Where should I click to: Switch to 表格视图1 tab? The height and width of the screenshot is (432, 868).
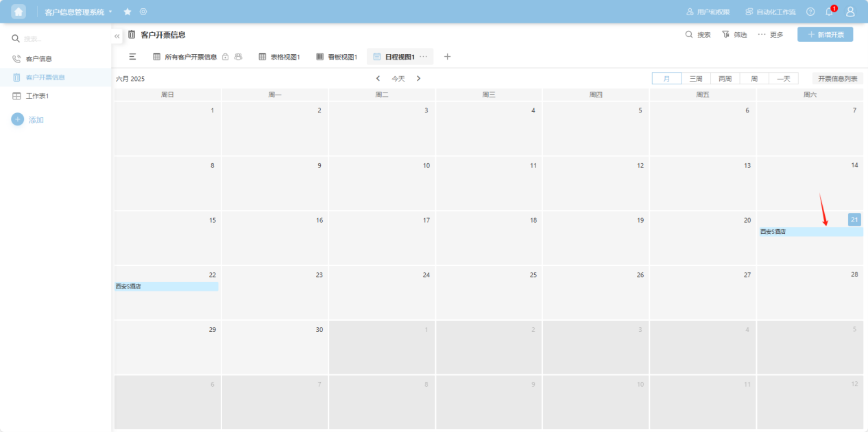click(x=279, y=57)
